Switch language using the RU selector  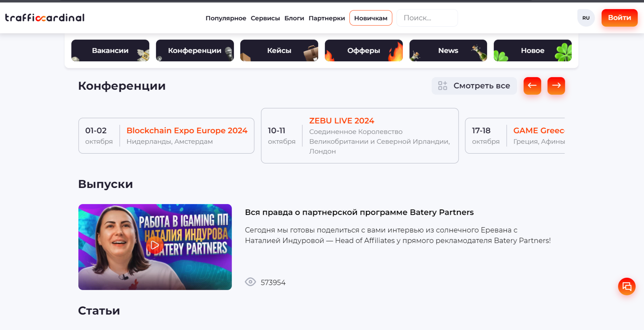pyautogui.click(x=586, y=18)
